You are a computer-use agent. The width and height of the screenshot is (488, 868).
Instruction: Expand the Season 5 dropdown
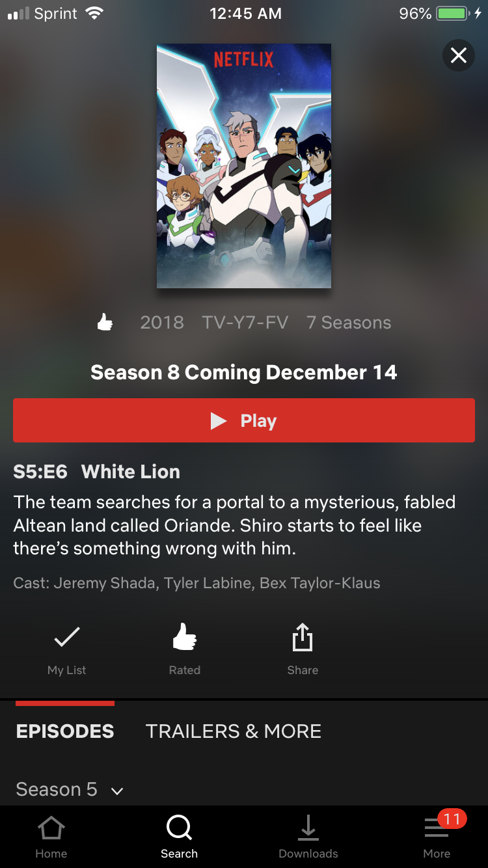point(70,789)
